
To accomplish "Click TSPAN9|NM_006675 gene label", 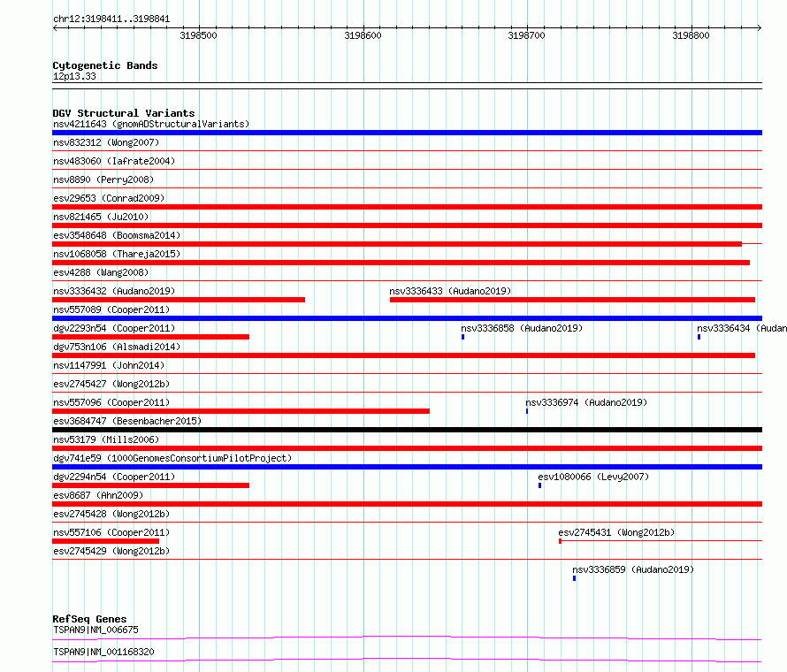I will click(x=96, y=630).
